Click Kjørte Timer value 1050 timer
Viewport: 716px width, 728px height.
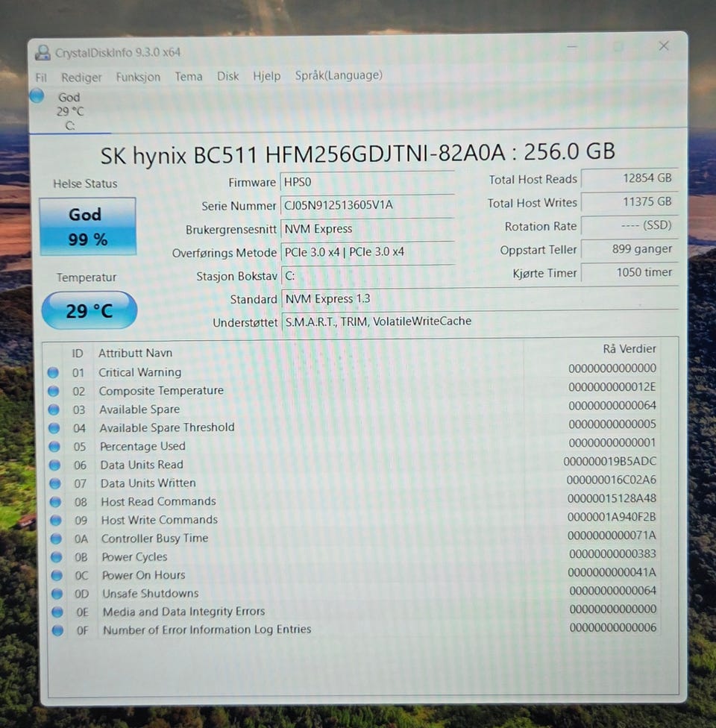tap(629, 272)
